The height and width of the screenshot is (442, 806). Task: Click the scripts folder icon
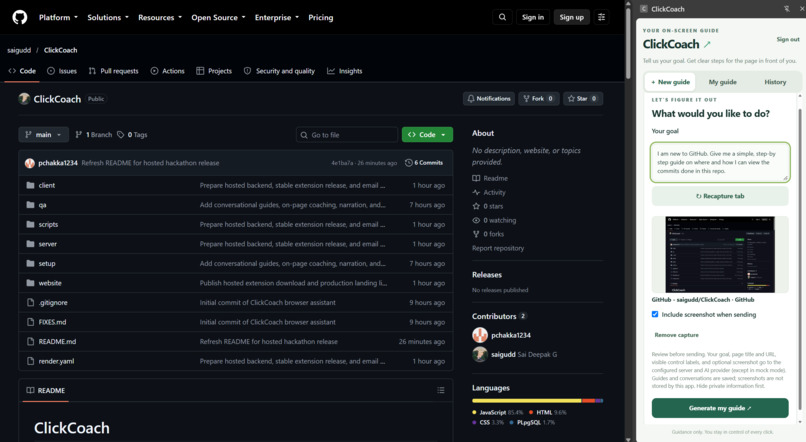(30, 225)
